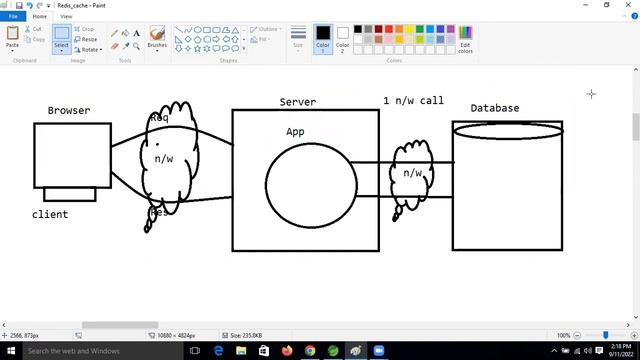640x360 pixels.
Task: Choose the Diamond shape
Action: click(x=188, y=40)
